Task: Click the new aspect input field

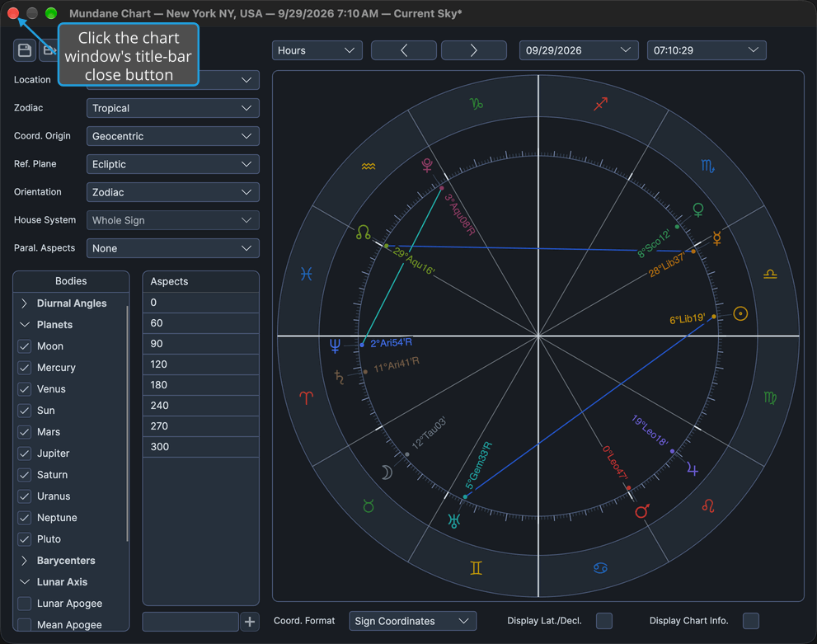Action: (x=190, y=621)
